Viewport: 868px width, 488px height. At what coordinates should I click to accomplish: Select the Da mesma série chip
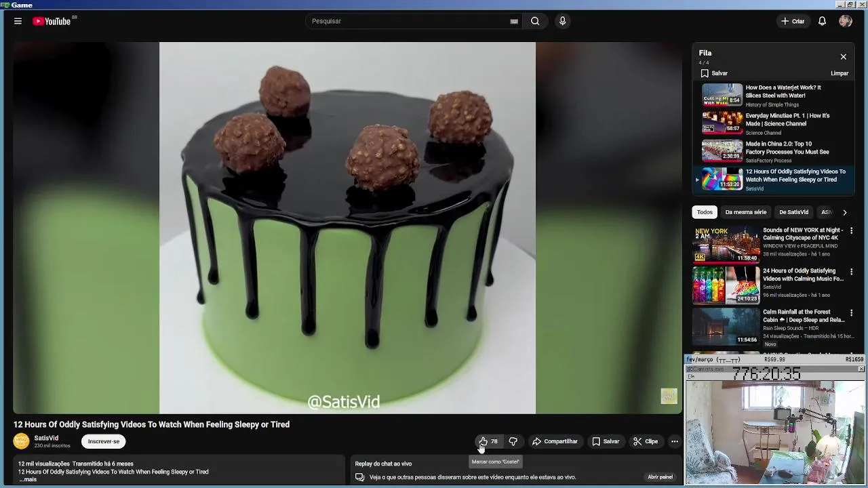click(745, 212)
